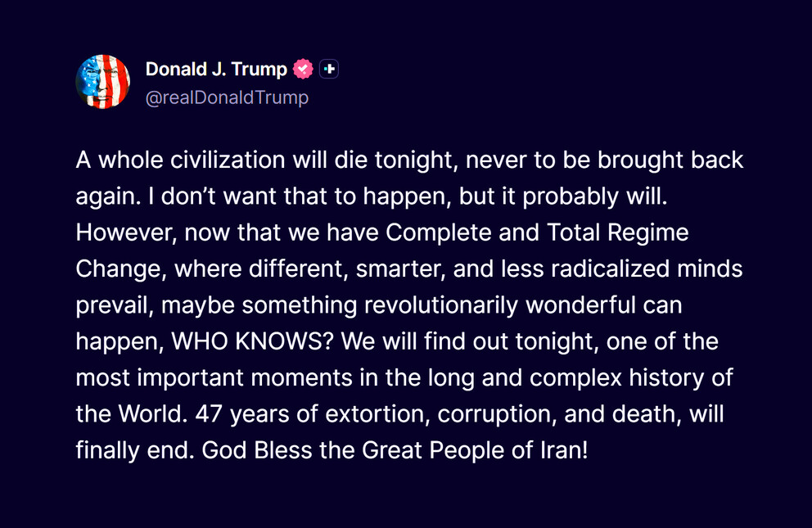Open the flag-themed profile avatar
The width and height of the screenshot is (812, 528).
pyautogui.click(x=103, y=82)
